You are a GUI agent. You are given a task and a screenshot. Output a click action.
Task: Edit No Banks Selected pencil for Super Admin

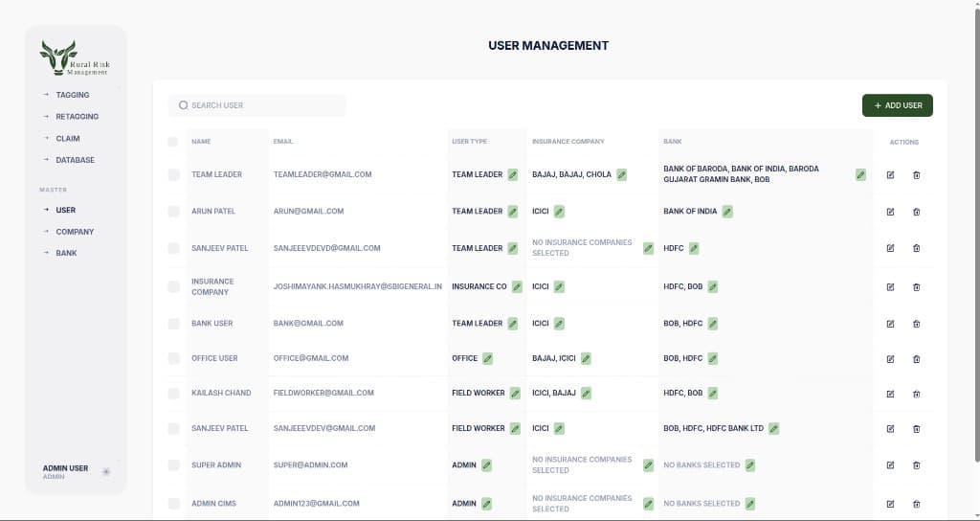pyautogui.click(x=750, y=465)
